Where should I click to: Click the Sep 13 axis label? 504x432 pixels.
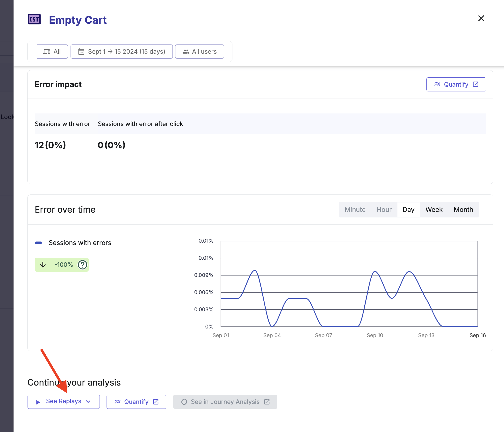coord(426,335)
